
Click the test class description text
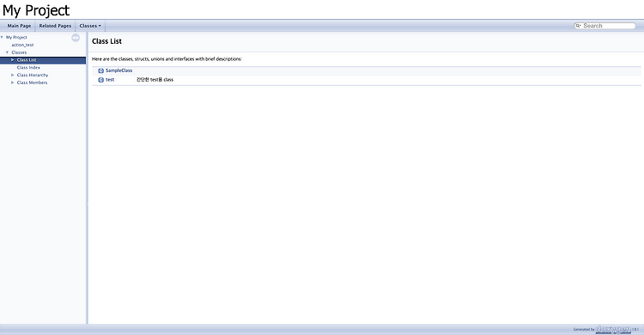tap(155, 80)
